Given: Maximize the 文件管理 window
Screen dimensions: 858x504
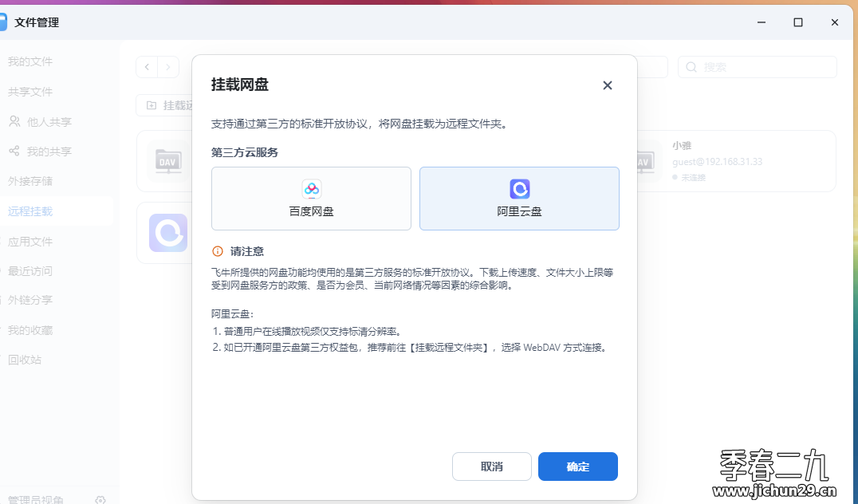Looking at the screenshot, I should (x=798, y=22).
